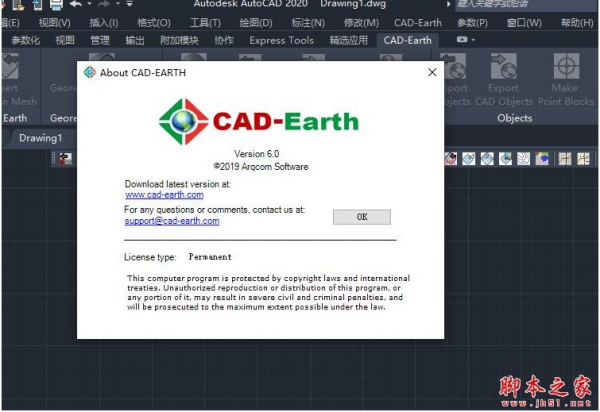
Task: Click the Objects panel title in ribbon
Action: tap(515, 118)
